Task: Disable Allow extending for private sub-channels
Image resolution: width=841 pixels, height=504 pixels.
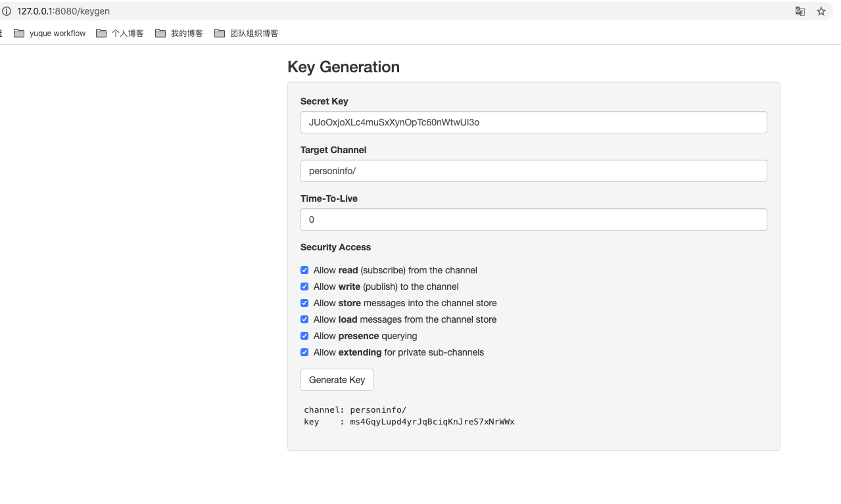Action: coord(304,352)
